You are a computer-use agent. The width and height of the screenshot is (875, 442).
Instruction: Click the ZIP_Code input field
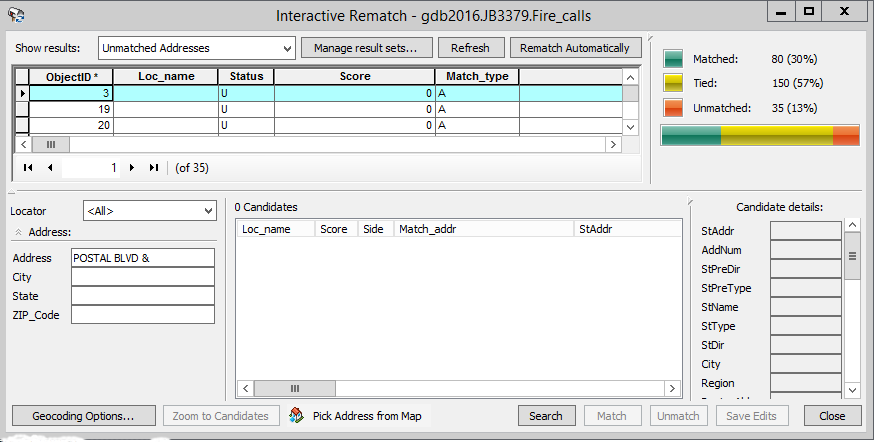143,315
